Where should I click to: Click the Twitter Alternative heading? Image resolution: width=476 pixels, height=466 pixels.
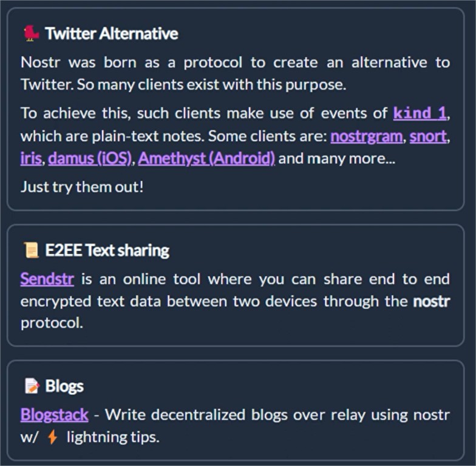[112, 33]
